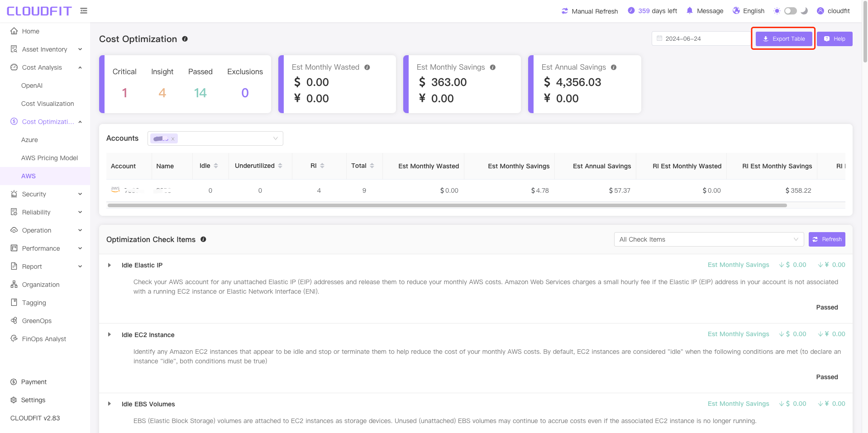The image size is (868, 433).
Task: Click the Payment icon in sidebar
Action: click(x=14, y=382)
